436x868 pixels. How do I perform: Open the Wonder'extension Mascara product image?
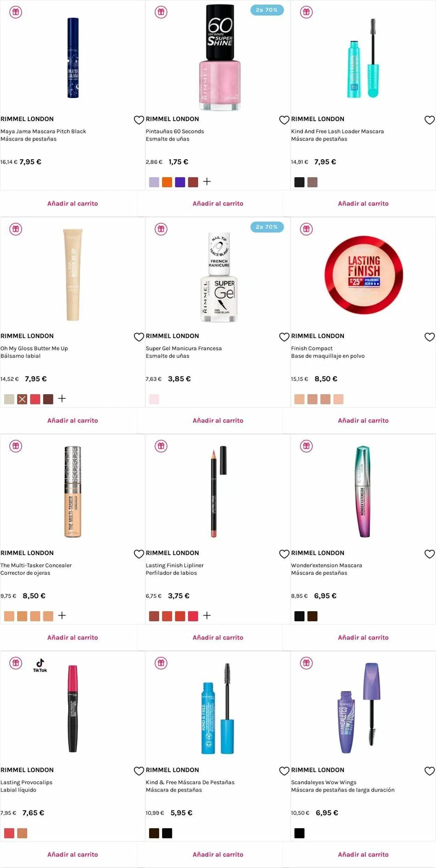[363, 491]
